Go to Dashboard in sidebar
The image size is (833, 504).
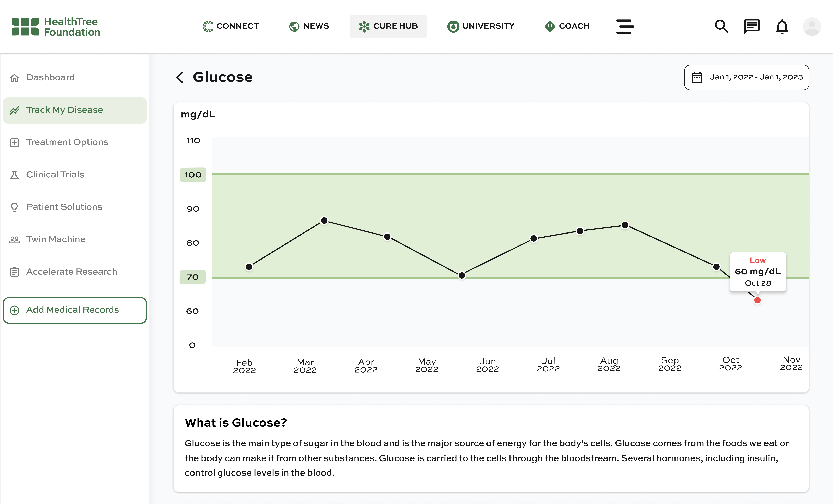pyautogui.click(x=75, y=78)
